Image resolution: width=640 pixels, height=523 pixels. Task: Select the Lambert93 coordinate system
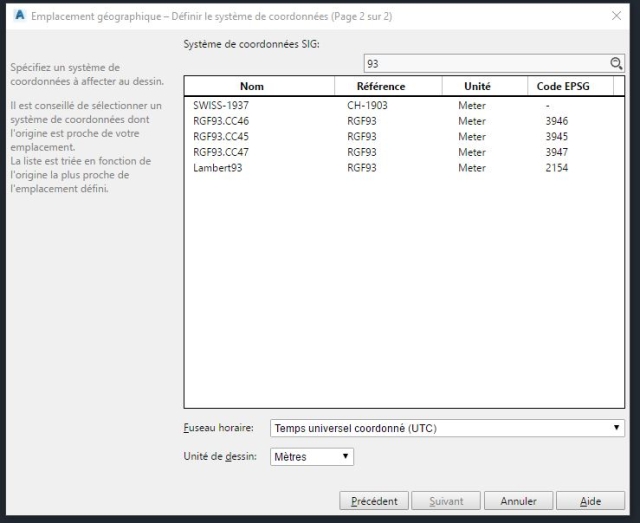(x=404, y=167)
